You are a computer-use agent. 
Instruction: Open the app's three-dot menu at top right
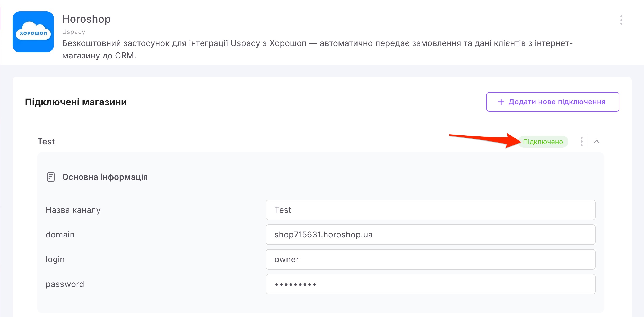coord(621,20)
